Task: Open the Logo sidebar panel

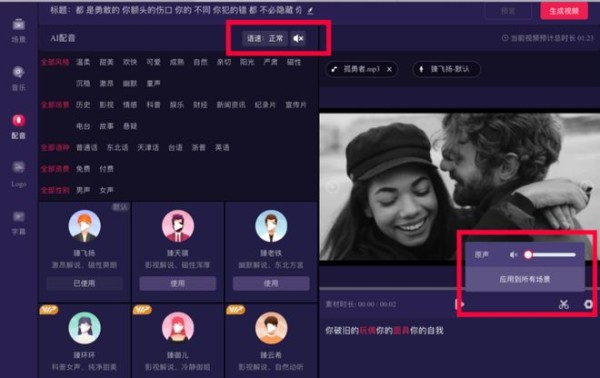Action: (18, 167)
